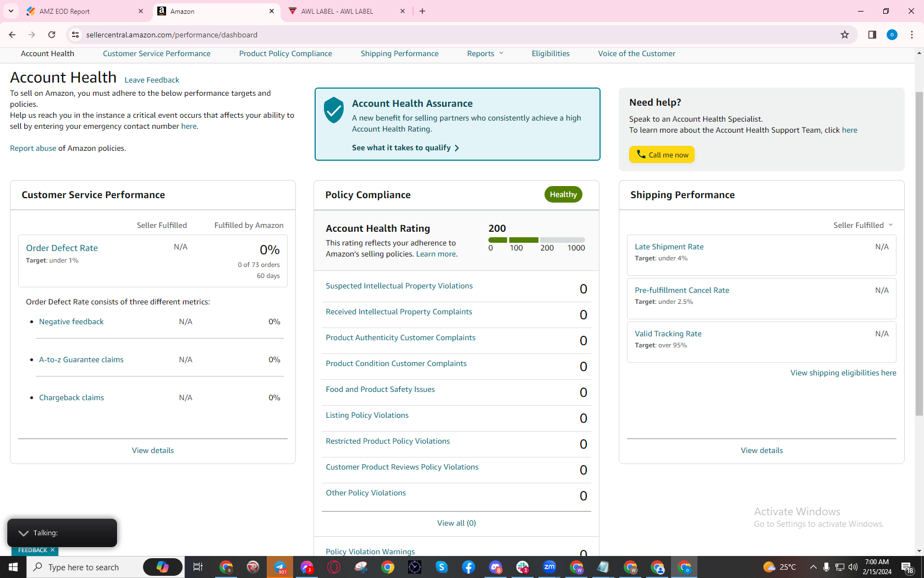Click the Learn more rating link
Viewport: 924px width, 578px height.
click(436, 254)
